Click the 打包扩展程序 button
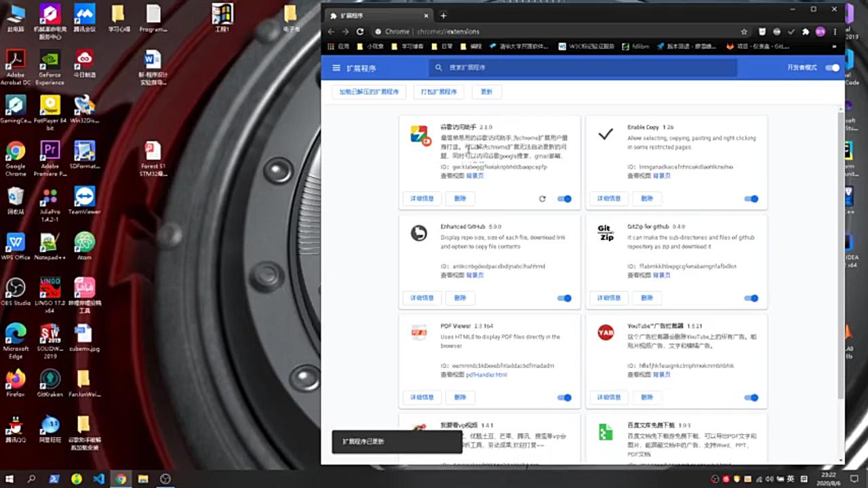Viewport: 868px width, 488px height. pyautogui.click(x=439, y=91)
